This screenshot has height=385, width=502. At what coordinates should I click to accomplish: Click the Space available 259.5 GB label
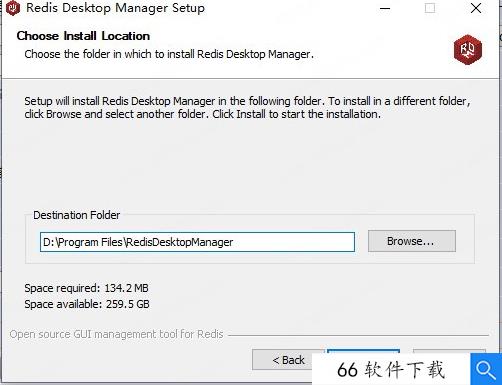point(87,304)
